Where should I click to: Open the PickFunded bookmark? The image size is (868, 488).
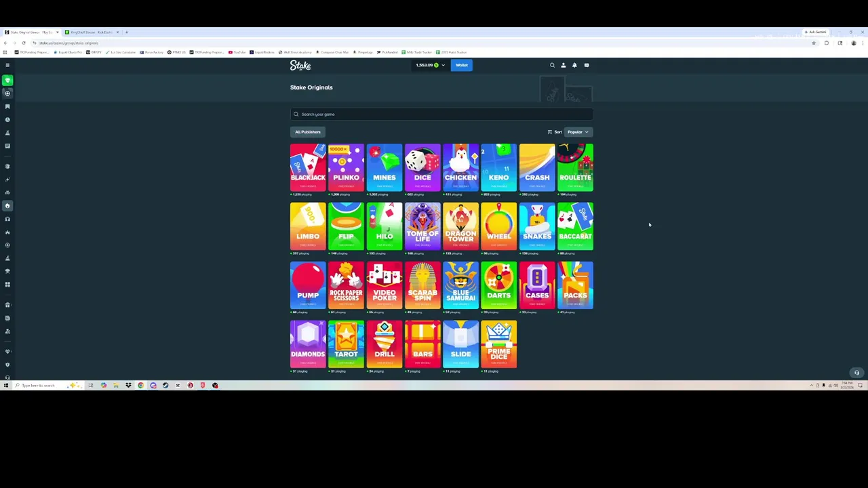387,52
